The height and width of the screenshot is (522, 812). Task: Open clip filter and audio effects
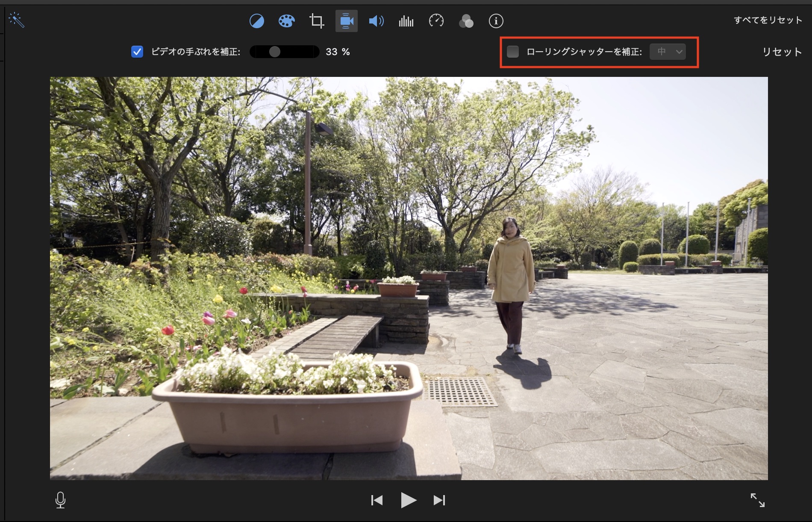pyautogui.click(x=466, y=21)
